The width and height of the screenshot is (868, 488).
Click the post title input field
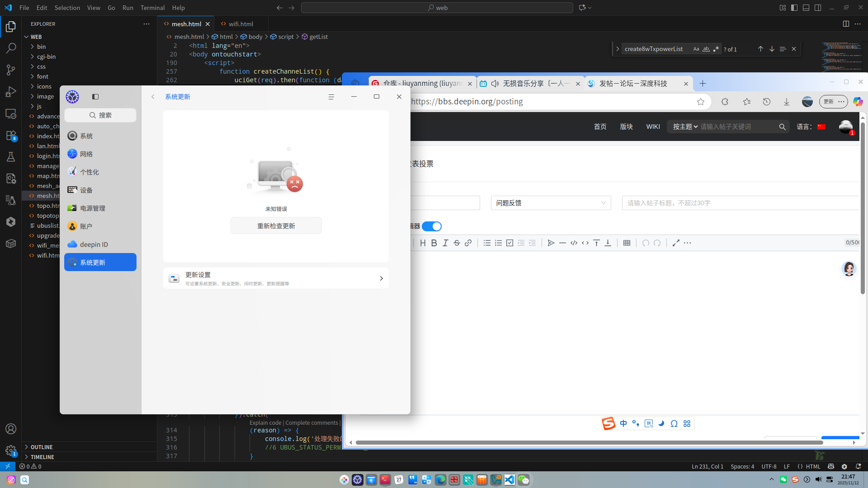click(x=741, y=203)
